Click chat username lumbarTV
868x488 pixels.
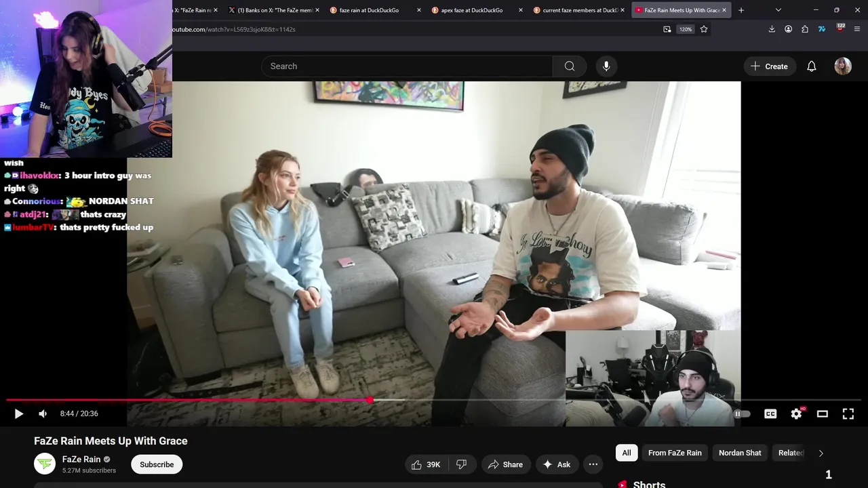pyautogui.click(x=33, y=227)
